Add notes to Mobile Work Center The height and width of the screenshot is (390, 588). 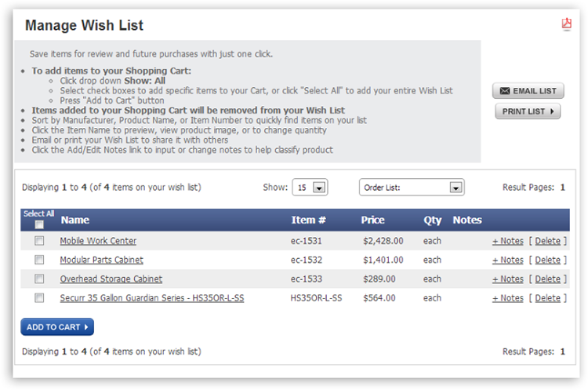(x=508, y=241)
